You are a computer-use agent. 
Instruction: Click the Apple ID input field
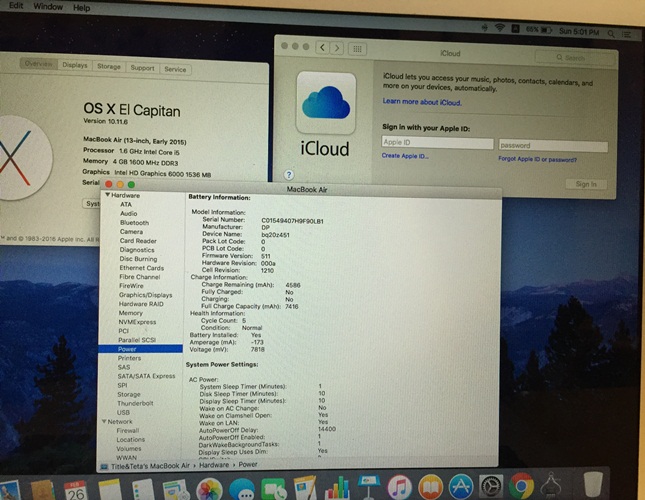[437, 142]
